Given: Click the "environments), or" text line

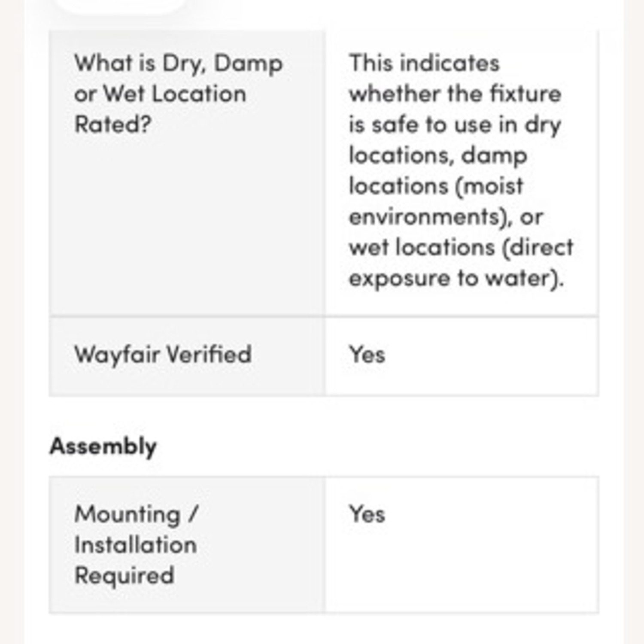Looking at the screenshot, I should pyautogui.click(x=446, y=217).
